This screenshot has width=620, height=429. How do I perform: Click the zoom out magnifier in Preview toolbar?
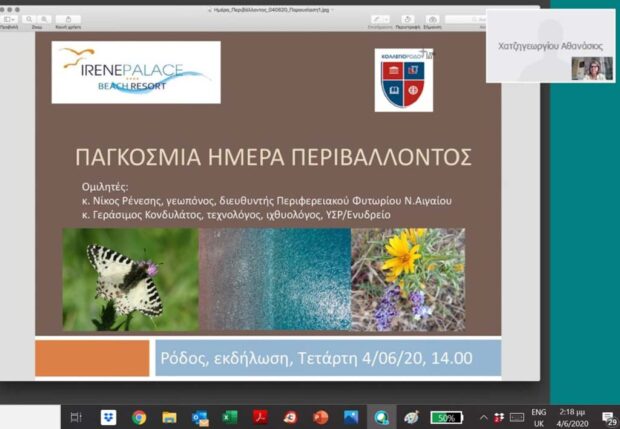pyautogui.click(x=29, y=19)
